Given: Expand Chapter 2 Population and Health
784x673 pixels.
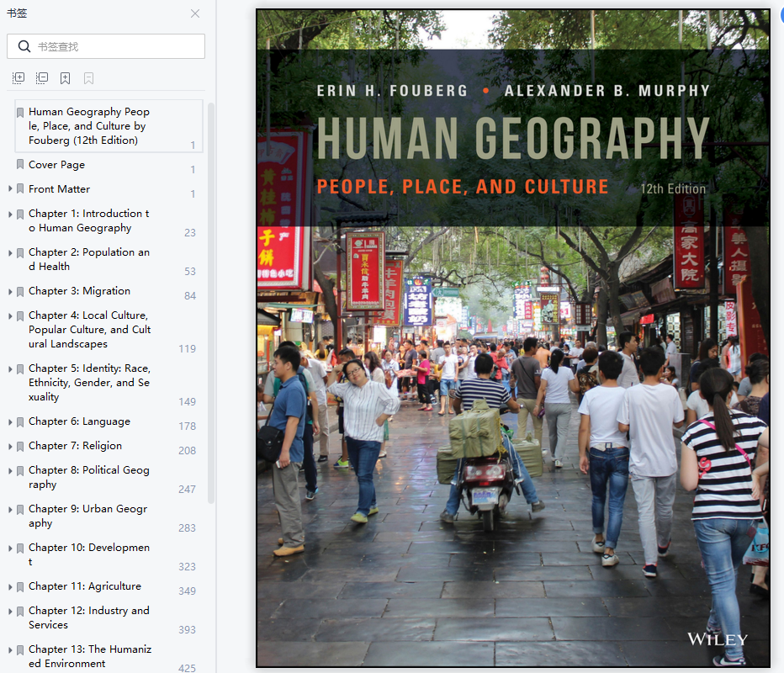Looking at the screenshot, I should 10,253.
